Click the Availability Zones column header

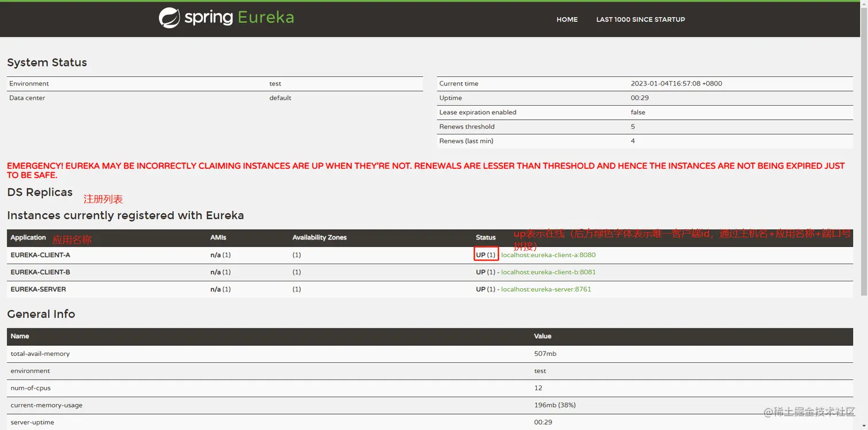(319, 238)
